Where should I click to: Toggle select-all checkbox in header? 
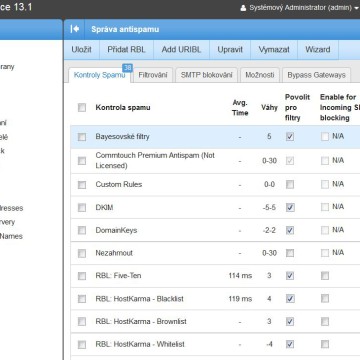tap(82, 107)
